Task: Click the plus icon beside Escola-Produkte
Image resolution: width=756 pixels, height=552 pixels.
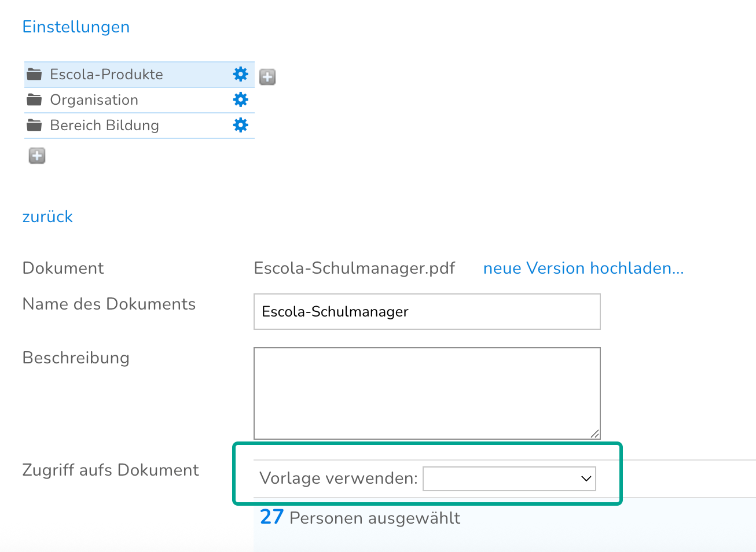Action: point(267,76)
